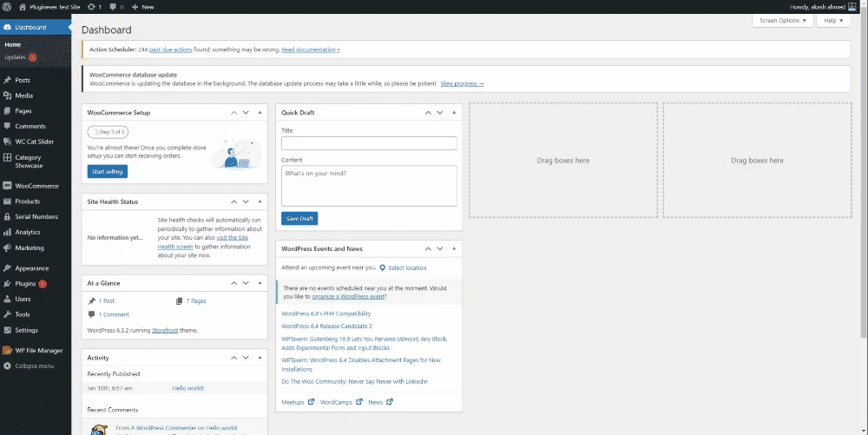Click the location pin next to Select location
Screen dimensions: 868x435
(x=382, y=268)
